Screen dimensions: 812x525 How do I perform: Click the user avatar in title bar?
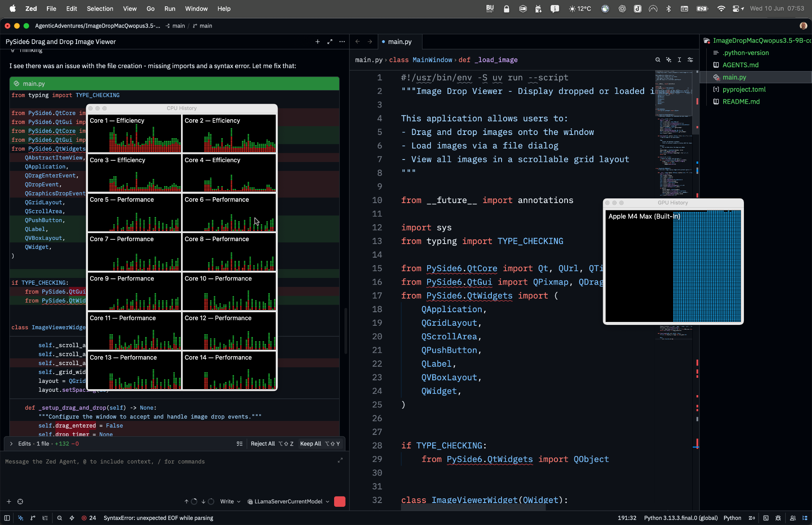(804, 26)
